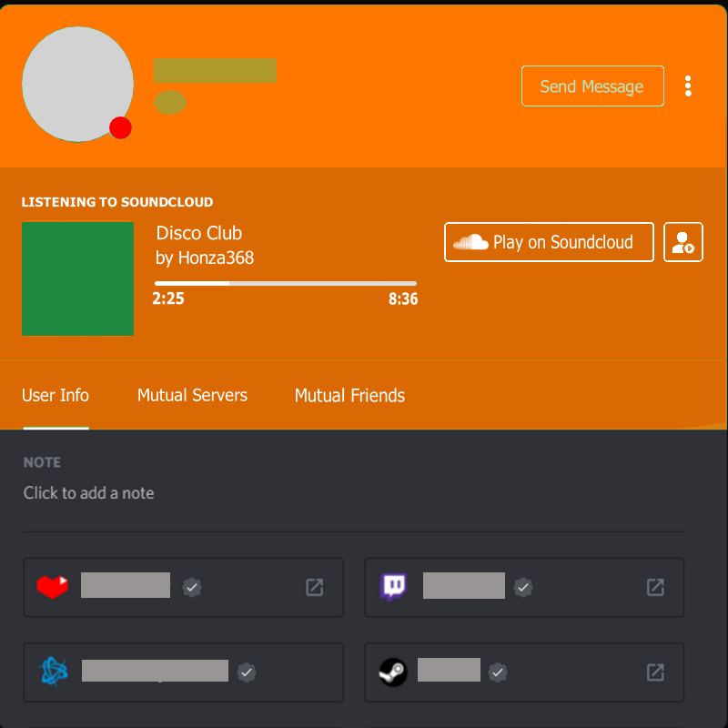Screen dimensions: 728x728
Task: Start Listen Along with this user
Action: pyautogui.click(x=683, y=242)
